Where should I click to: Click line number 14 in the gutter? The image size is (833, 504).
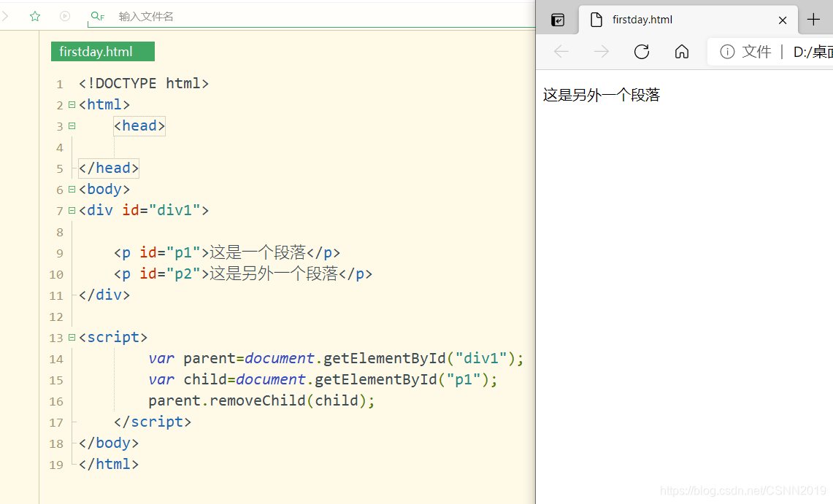tap(56, 359)
